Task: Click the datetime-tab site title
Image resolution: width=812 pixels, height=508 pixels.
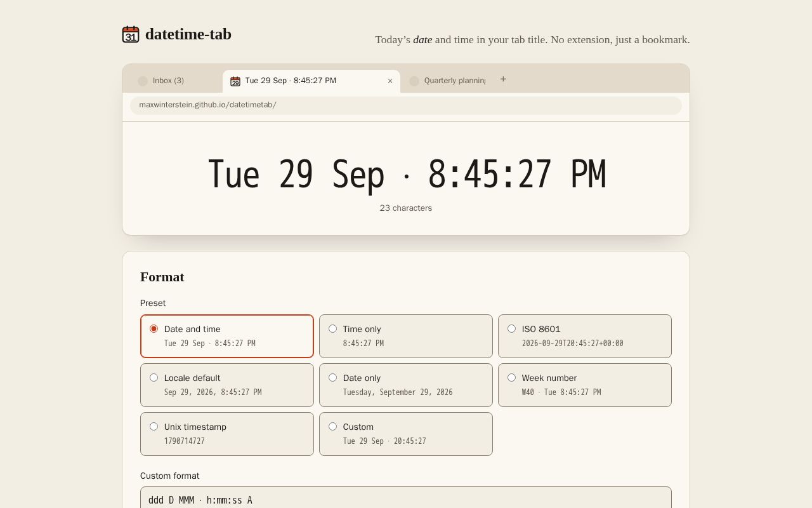Action: click(x=188, y=34)
